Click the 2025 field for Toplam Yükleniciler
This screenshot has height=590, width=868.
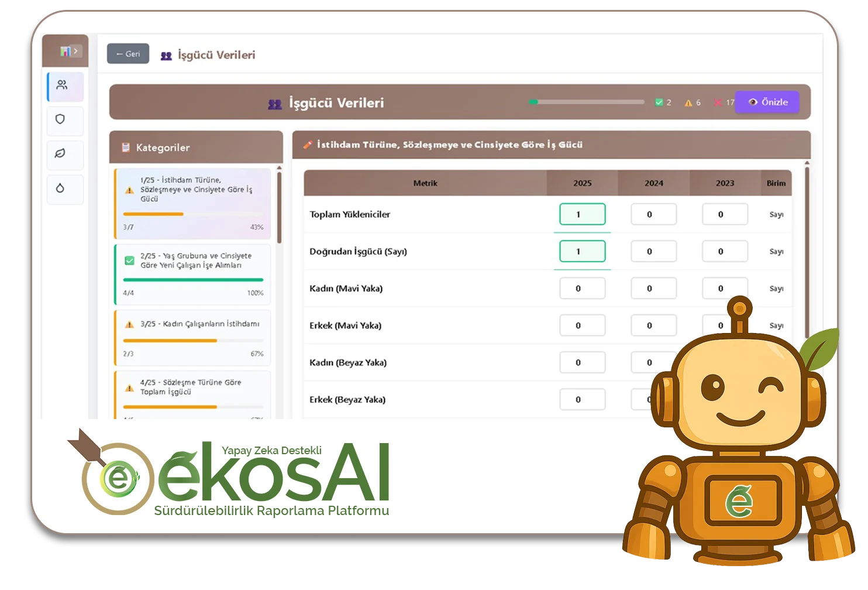582,214
